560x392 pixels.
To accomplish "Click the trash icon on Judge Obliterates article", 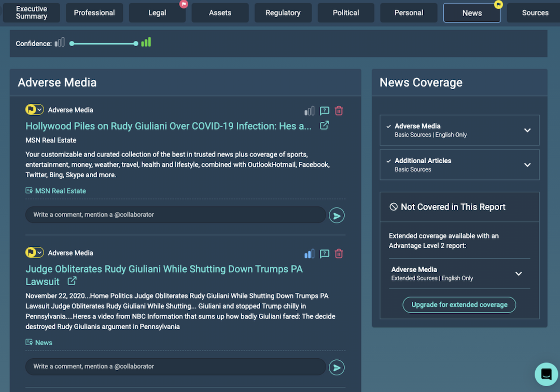I will pyautogui.click(x=339, y=254).
